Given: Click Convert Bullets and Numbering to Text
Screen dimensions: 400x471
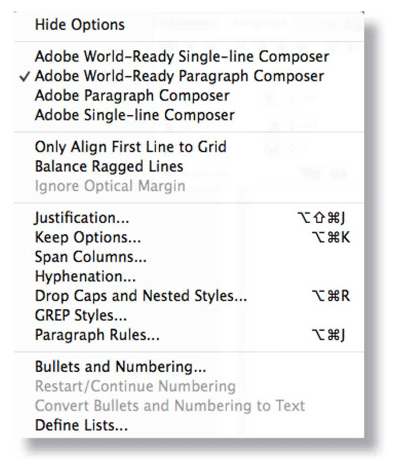Looking at the screenshot, I should 189,406.
